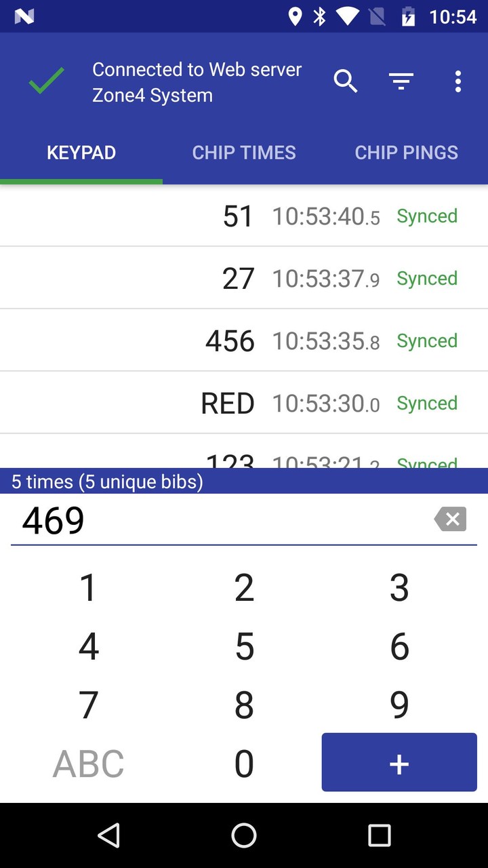The image size is (488, 868).
Task: Open the three-dot overflow menu
Action: (458, 82)
